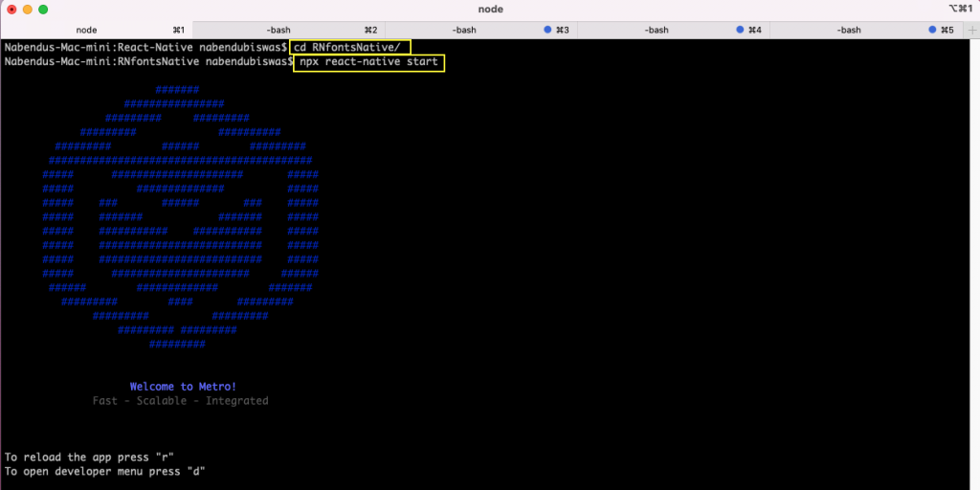Minimize the window with yellow button

click(x=28, y=10)
